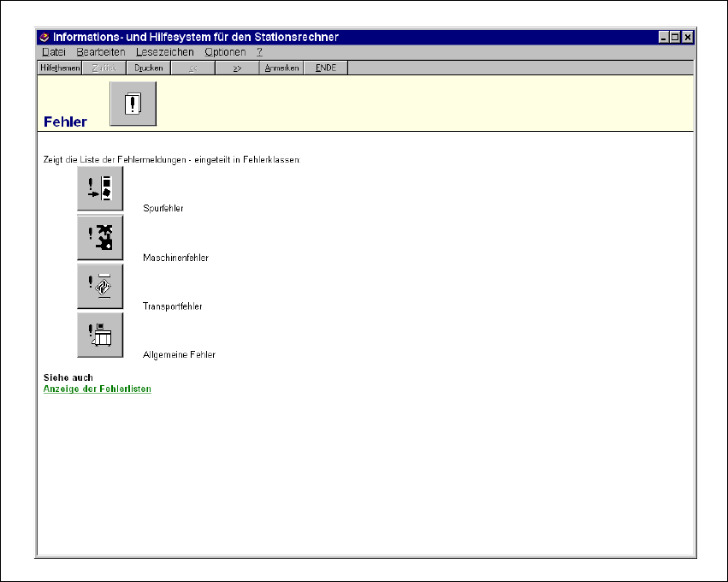Open the Spurfehler icon button
Viewport: 728px width, 582px height.
pyautogui.click(x=100, y=188)
